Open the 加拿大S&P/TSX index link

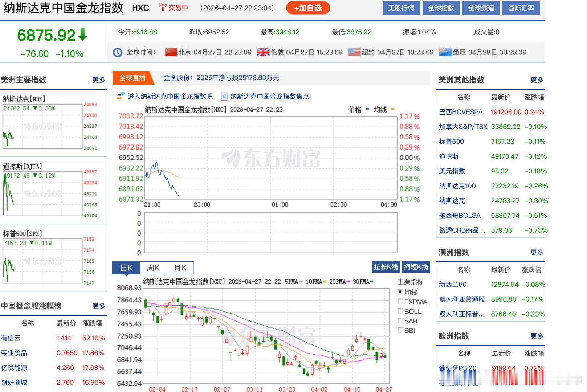click(x=463, y=127)
